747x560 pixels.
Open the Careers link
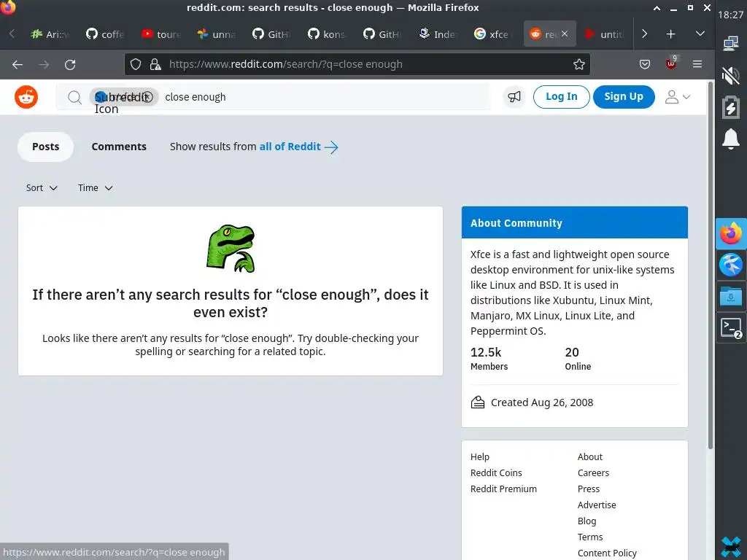click(x=593, y=472)
